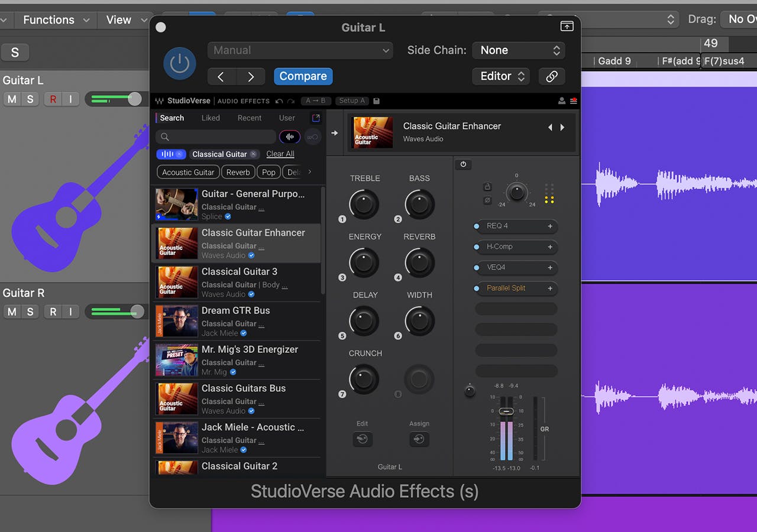Click the Compare button
This screenshot has height=532, width=757.
tap(303, 76)
